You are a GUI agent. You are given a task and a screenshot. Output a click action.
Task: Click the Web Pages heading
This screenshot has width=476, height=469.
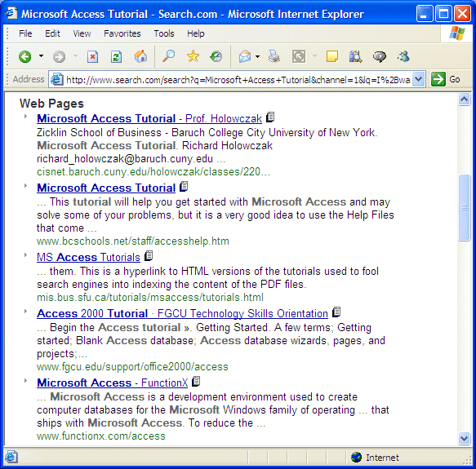51,104
